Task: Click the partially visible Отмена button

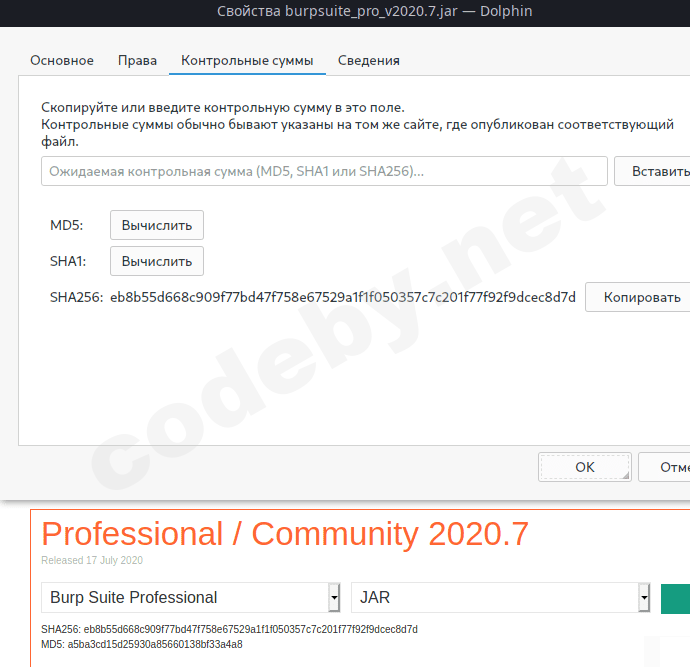Action: pyautogui.click(x=664, y=467)
